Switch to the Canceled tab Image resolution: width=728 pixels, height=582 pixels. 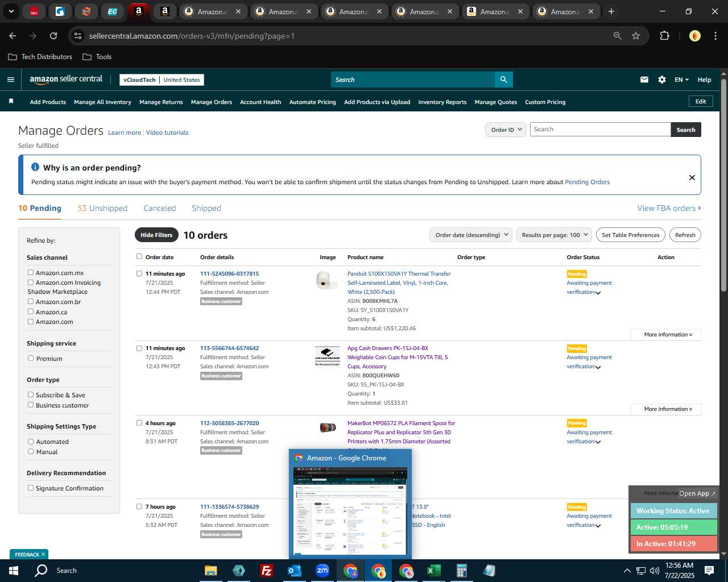point(160,208)
